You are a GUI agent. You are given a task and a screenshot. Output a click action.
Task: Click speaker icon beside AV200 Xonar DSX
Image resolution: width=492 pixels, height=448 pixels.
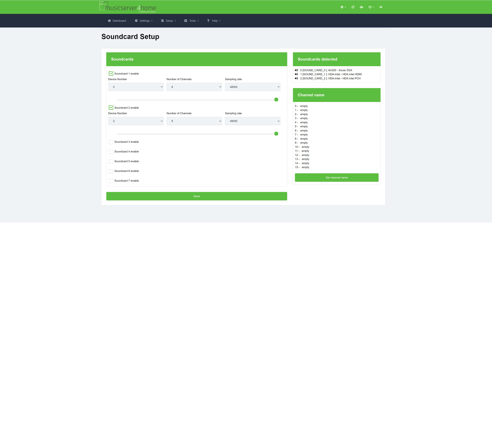(x=296, y=70)
